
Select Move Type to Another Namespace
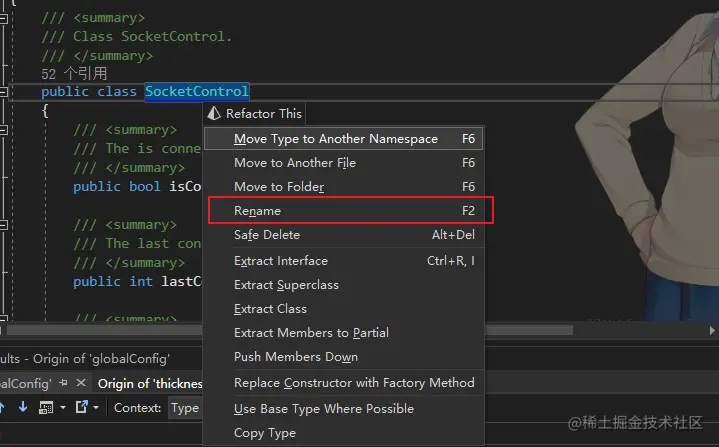(335, 139)
